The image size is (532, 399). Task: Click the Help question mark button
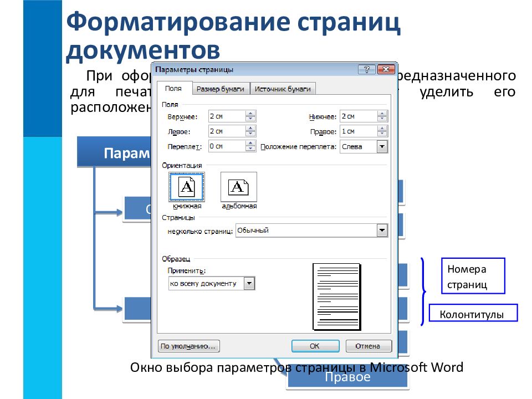point(366,70)
